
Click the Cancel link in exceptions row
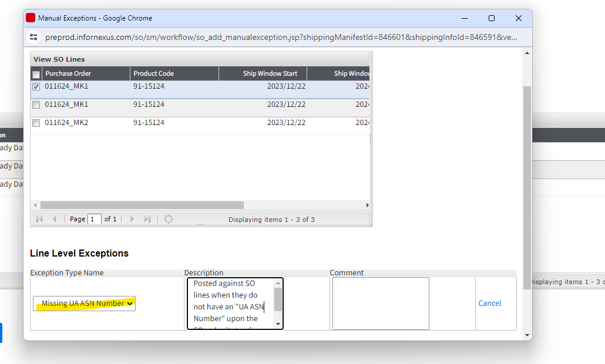(490, 303)
